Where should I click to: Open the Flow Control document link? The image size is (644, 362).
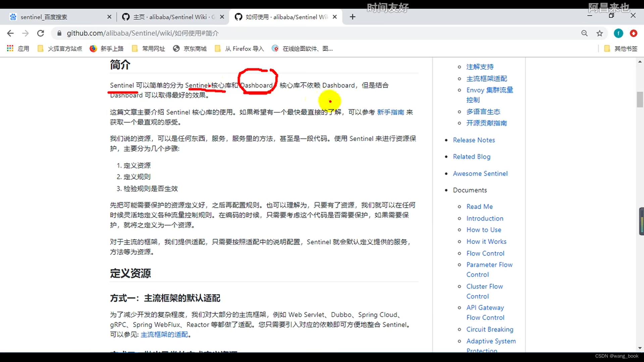coord(485,253)
